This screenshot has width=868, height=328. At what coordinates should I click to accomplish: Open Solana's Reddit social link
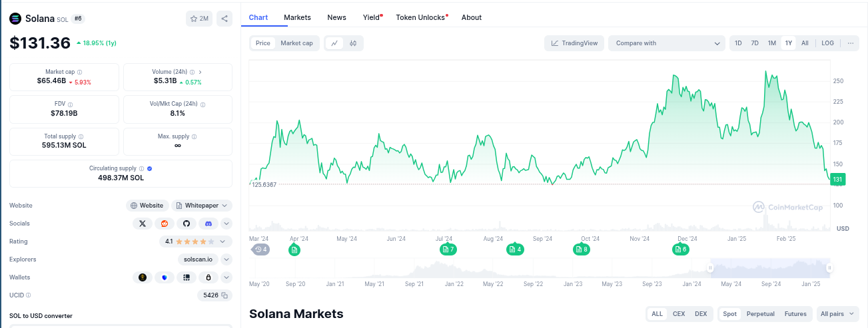click(x=165, y=224)
